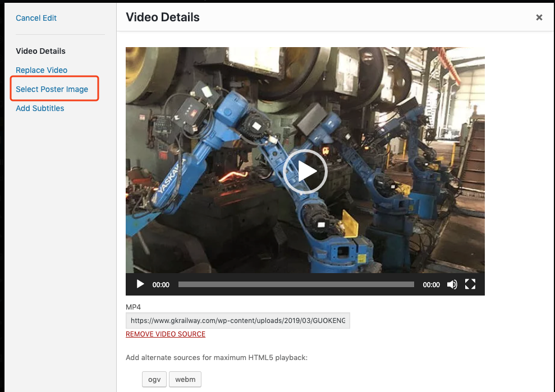555x392 pixels.
Task: Select Video Details in the left sidebar
Action: tap(40, 51)
